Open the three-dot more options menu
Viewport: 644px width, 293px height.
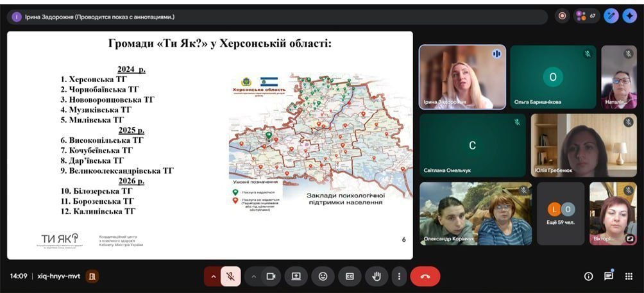point(399,276)
